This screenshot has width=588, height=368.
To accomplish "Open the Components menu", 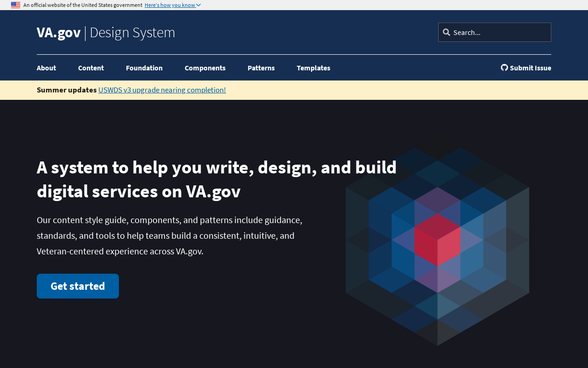I will [205, 68].
